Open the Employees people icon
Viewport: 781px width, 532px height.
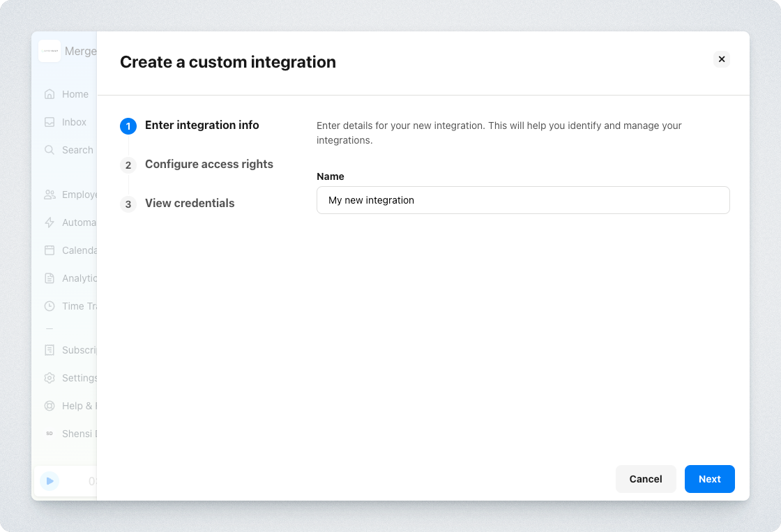(50, 195)
